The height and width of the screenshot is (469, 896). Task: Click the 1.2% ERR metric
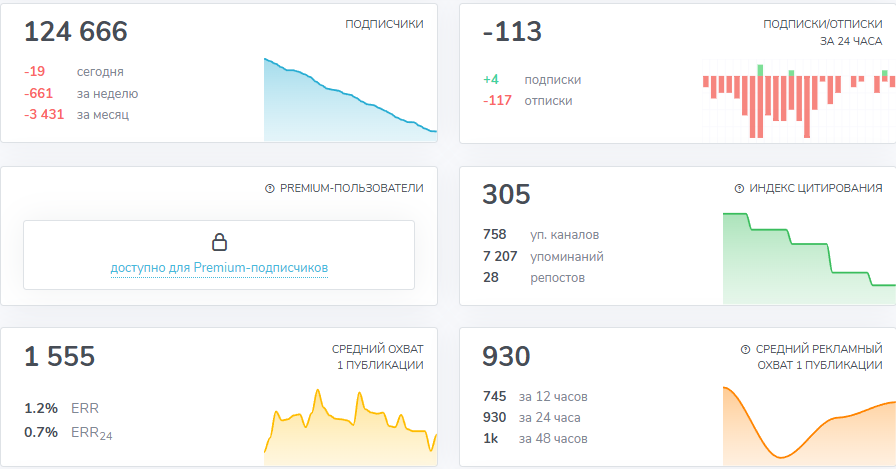click(61, 408)
